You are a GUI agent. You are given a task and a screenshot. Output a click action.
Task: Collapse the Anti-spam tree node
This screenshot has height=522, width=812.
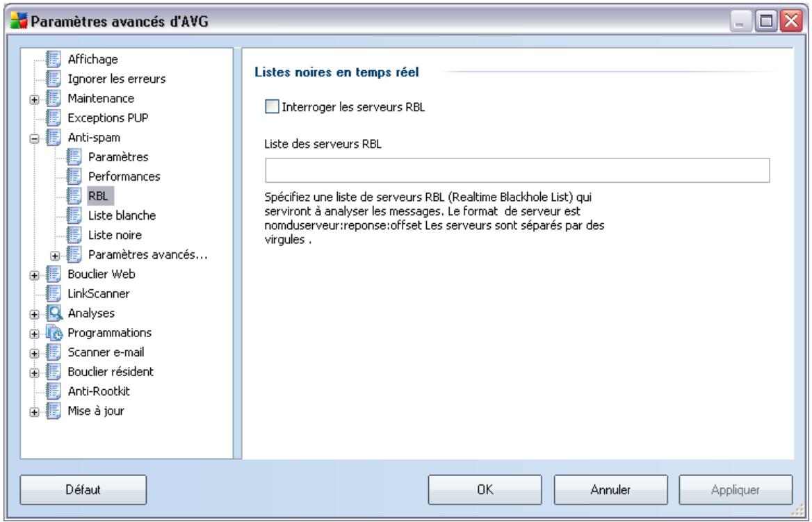coord(34,138)
